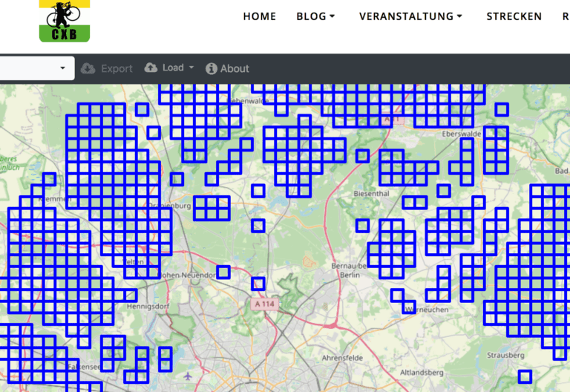Open the VERANSTALTUNG dropdown menu
The width and height of the screenshot is (570, 392).
410,16
